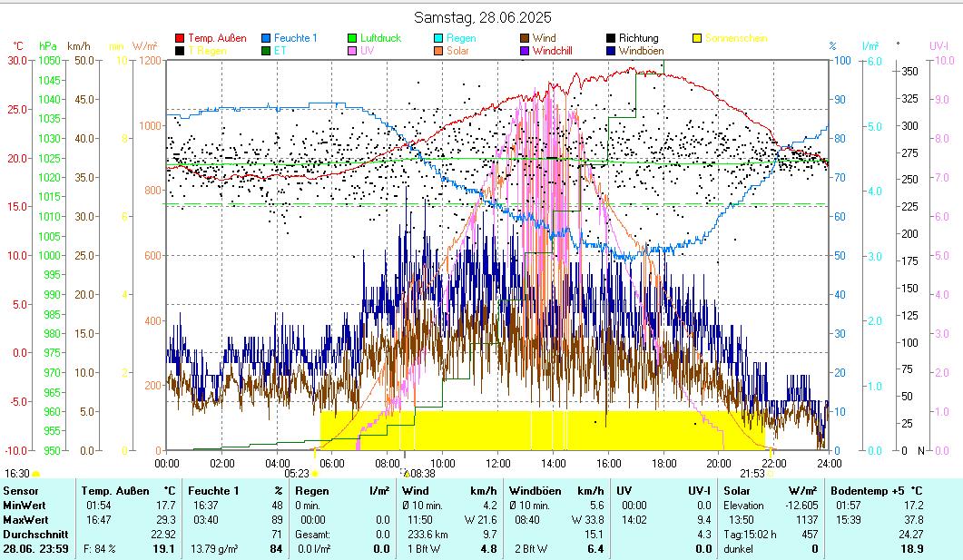Click the brown Wind legend square
Image resolution: width=963 pixels, height=560 pixels.
[x=526, y=39]
